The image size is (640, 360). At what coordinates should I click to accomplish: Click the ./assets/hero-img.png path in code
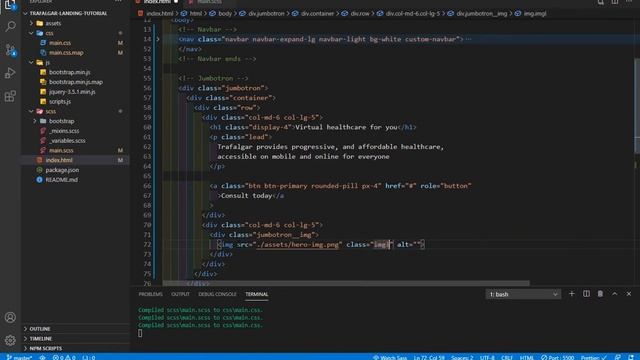(298, 244)
